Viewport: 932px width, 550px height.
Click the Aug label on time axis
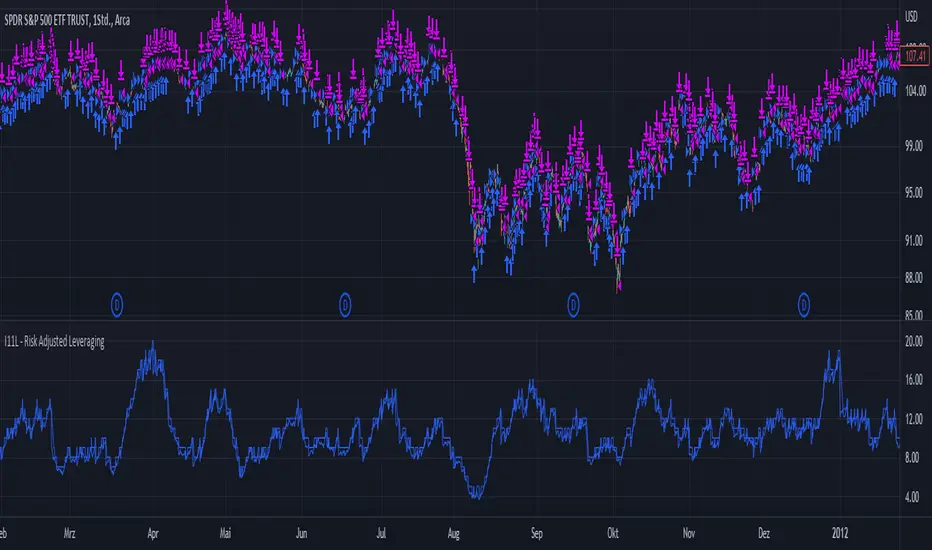tap(454, 533)
